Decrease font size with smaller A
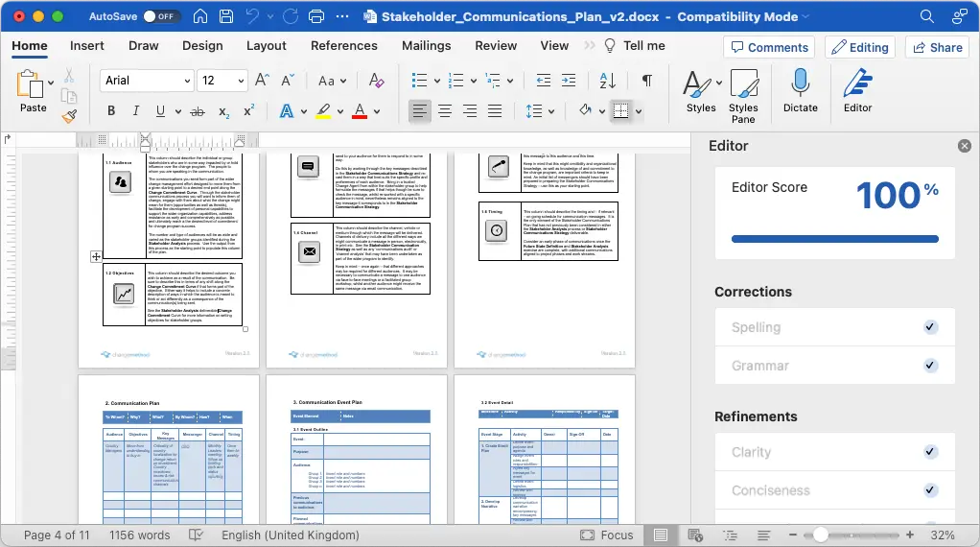Viewport: 980px width, 547px height. [287, 80]
